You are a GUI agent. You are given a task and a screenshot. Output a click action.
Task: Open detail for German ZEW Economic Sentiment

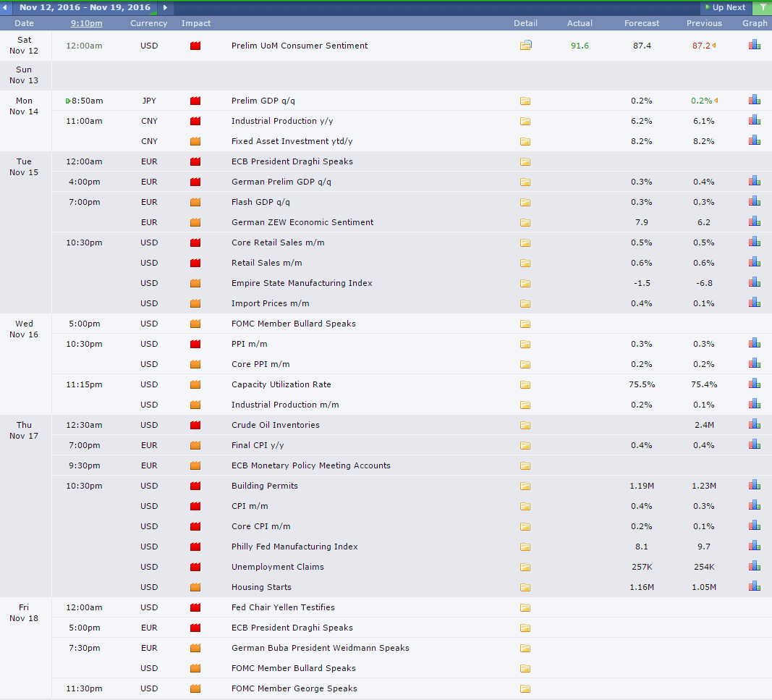click(x=525, y=223)
